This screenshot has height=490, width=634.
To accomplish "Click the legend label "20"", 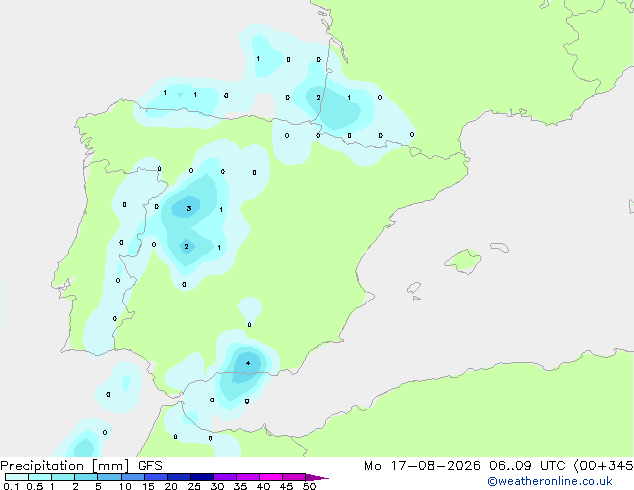I will pos(171,486).
